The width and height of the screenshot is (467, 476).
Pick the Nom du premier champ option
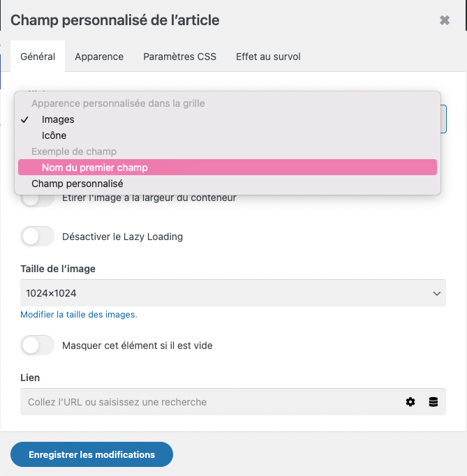click(94, 168)
